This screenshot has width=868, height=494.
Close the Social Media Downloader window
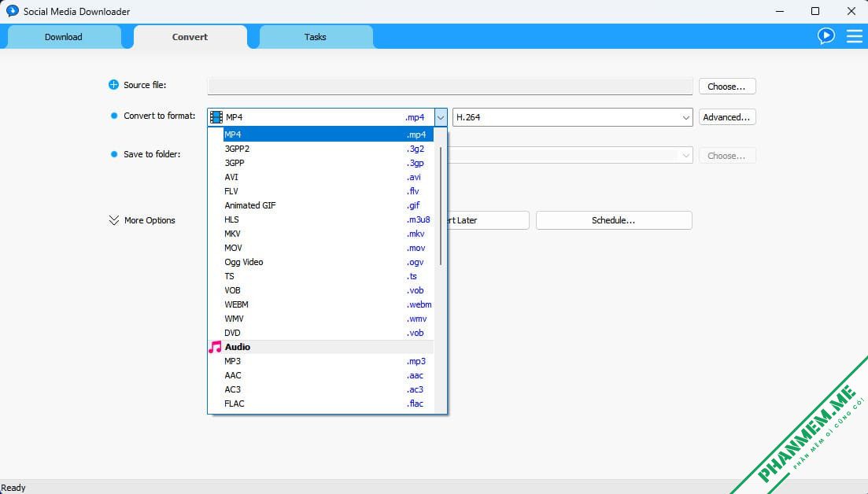(x=851, y=11)
